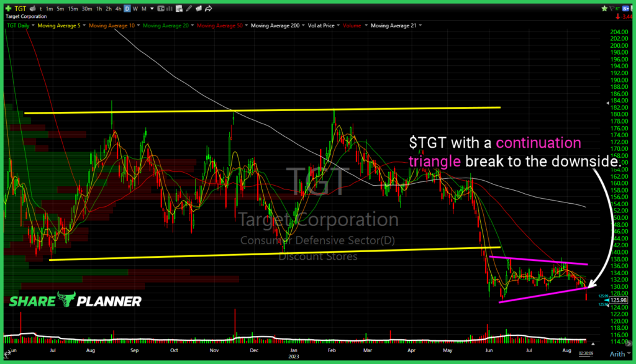
Task: Click the green plus add-indicator icon
Action: tap(8, 9)
